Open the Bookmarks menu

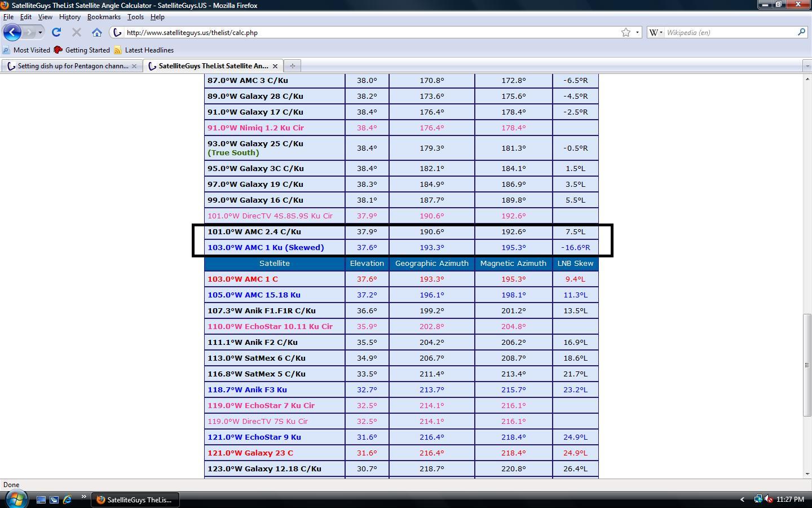pos(104,17)
